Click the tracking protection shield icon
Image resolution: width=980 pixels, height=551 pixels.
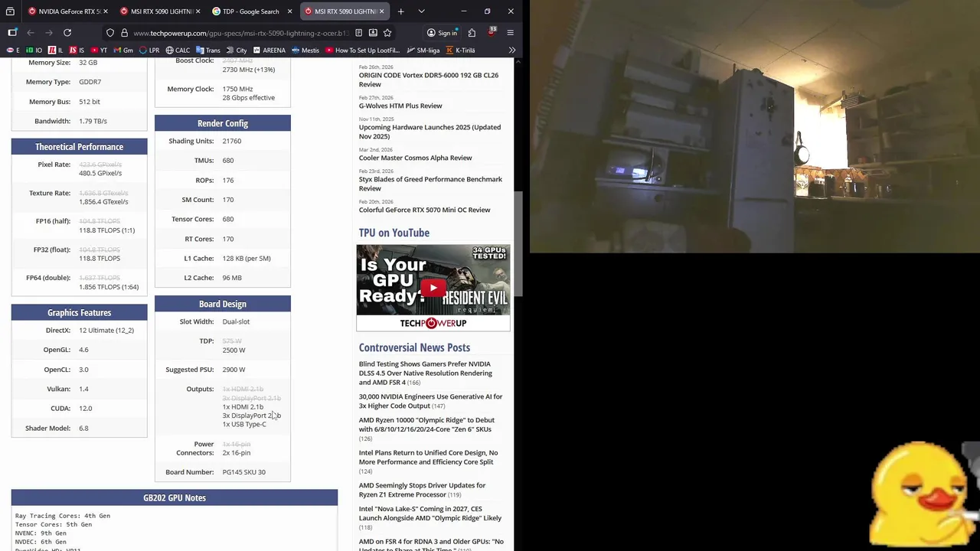click(x=110, y=33)
